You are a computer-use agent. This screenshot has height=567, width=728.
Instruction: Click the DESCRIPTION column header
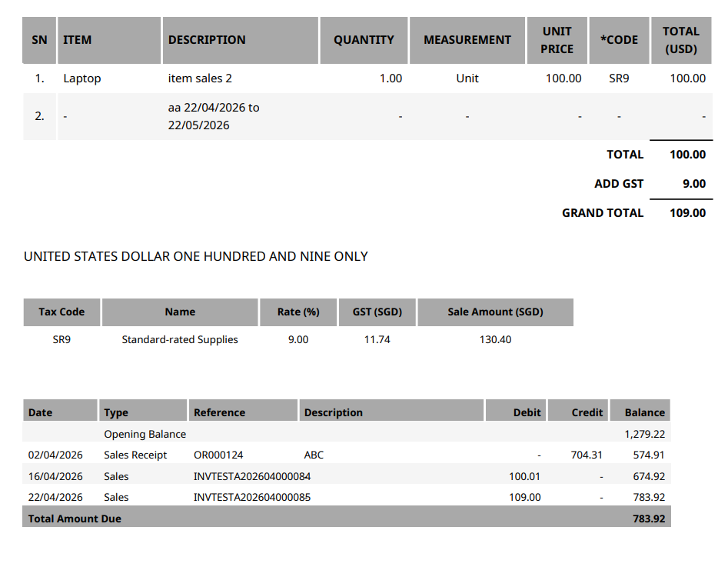tap(207, 40)
